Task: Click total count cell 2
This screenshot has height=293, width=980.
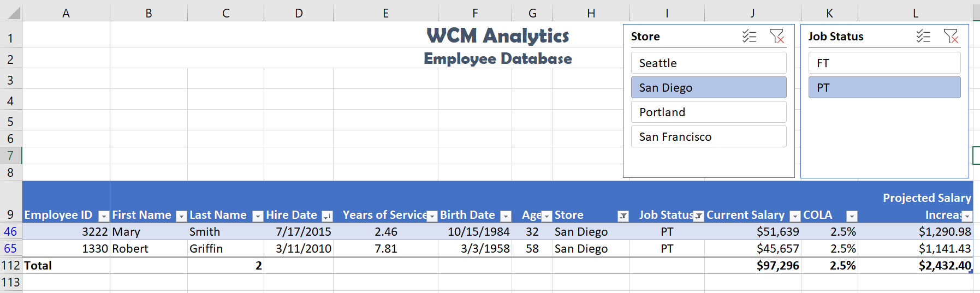Action: pos(225,266)
